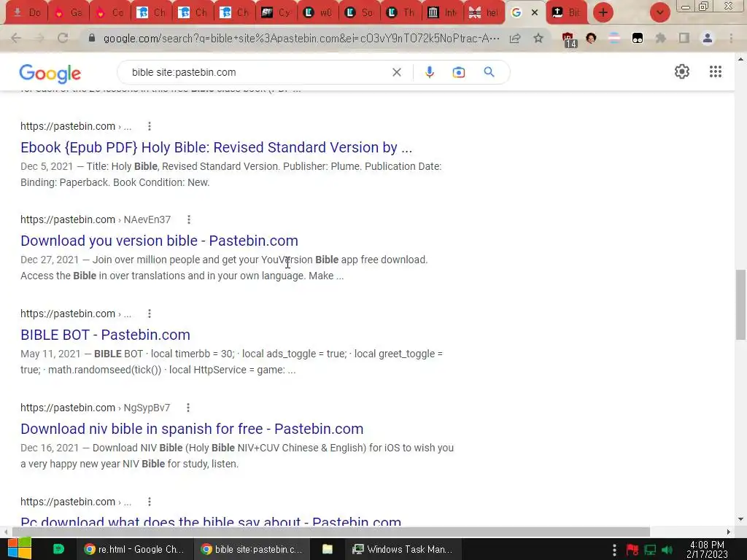
Task: Share this page from address bar
Action: click(515, 38)
